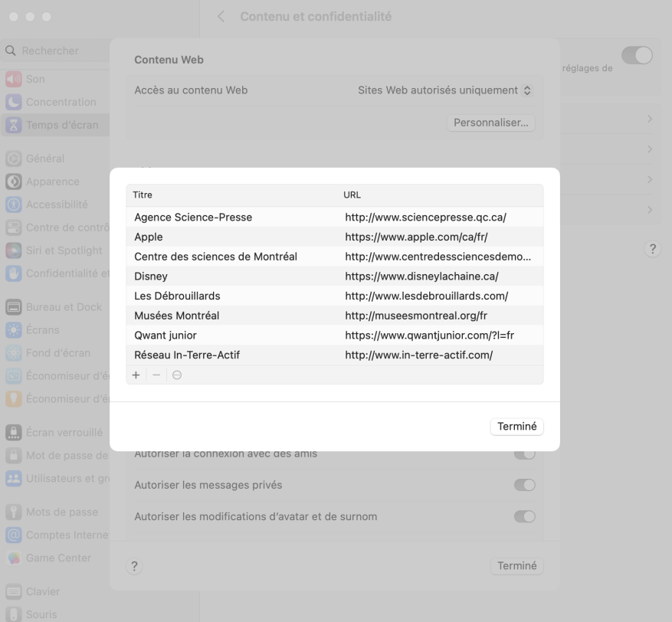Image resolution: width=672 pixels, height=622 pixels.
Task: Click the Son sidebar icon
Action: click(x=14, y=79)
